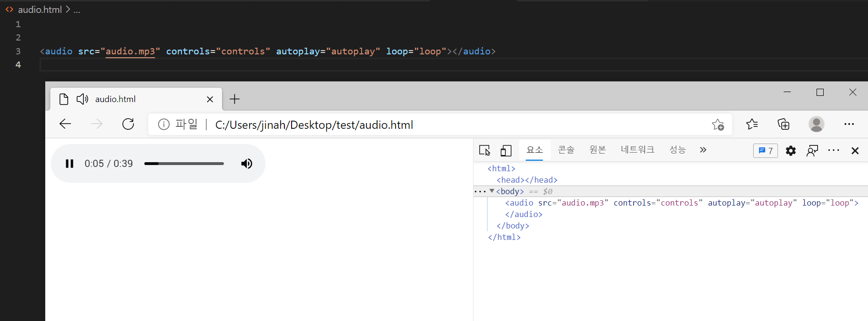Open browser settings and more menu
The height and width of the screenshot is (321, 868).
pos(849,124)
